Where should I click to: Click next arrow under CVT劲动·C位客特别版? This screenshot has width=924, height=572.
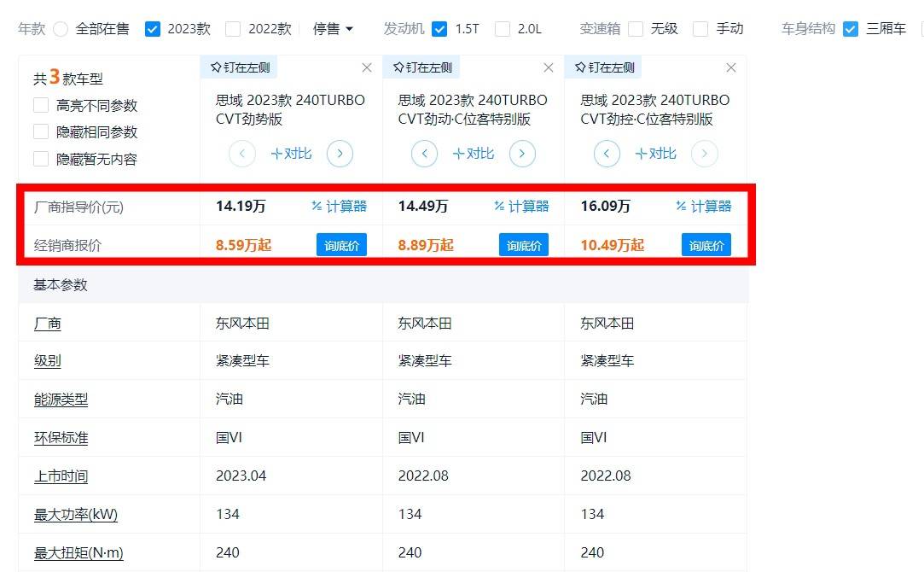pyautogui.click(x=522, y=154)
